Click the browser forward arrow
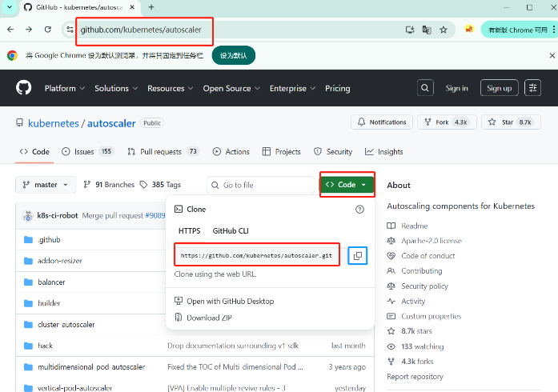Viewport: 558px width, 392px height. pyautogui.click(x=29, y=30)
